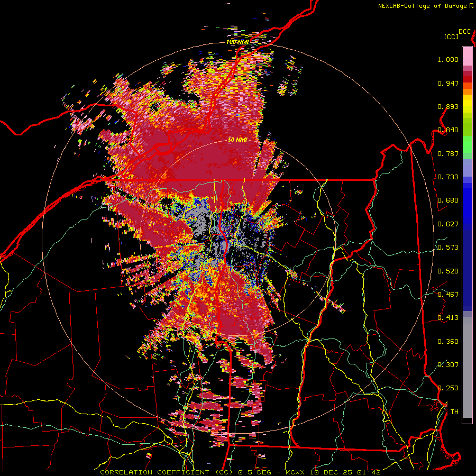Image resolution: width=476 pixels, height=476 pixels.
Task: Click the [CC] units label
Action: [x=451, y=36]
